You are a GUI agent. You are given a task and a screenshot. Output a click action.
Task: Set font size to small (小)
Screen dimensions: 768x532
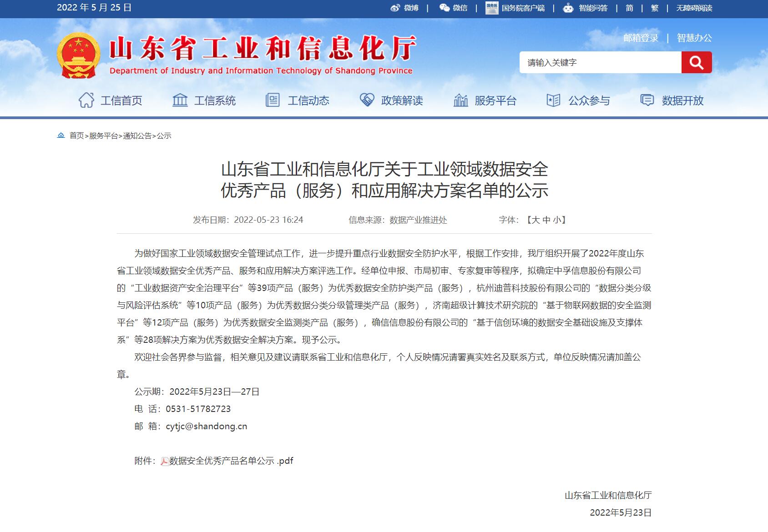coord(557,220)
